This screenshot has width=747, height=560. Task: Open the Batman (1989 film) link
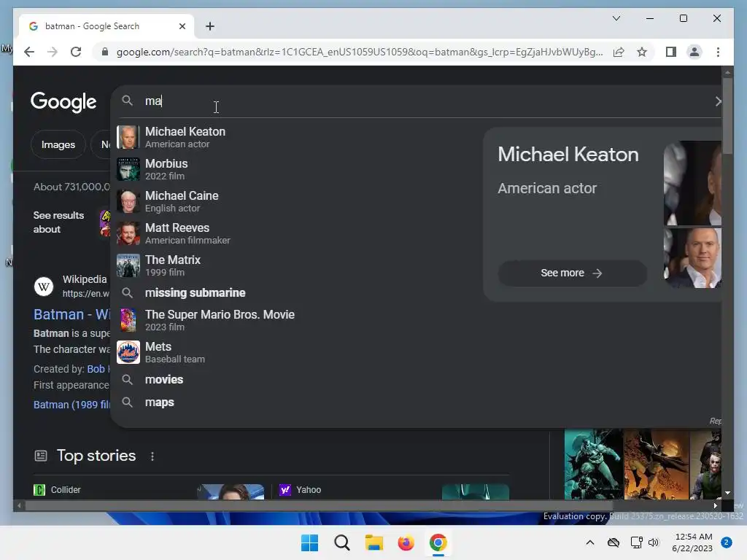point(71,405)
